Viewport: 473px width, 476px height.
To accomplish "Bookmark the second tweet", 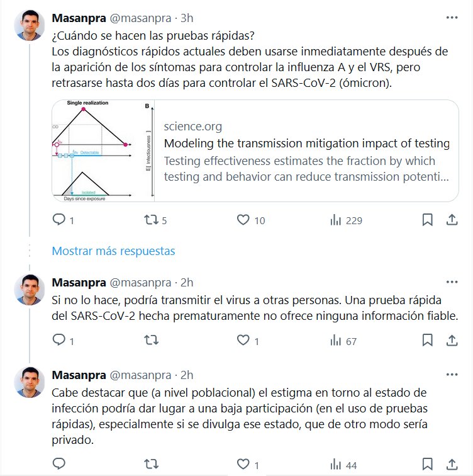I will [x=427, y=341].
